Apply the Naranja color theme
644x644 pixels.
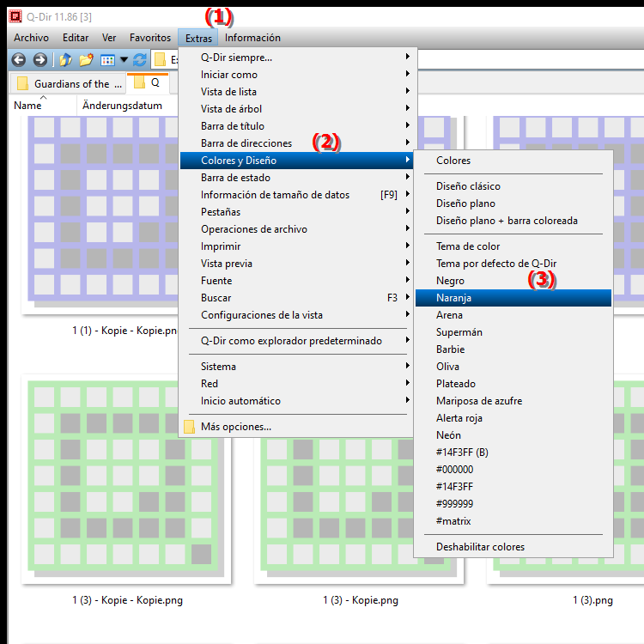(513, 298)
